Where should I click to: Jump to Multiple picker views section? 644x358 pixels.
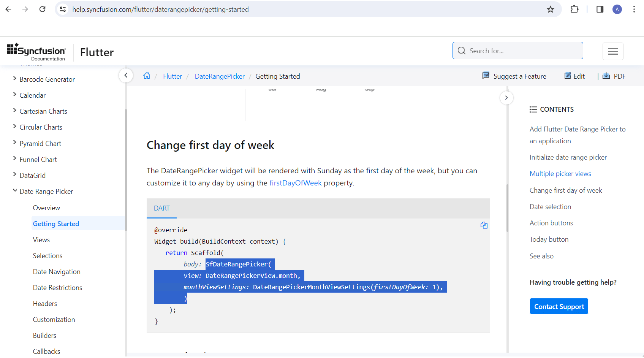tap(560, 174)
